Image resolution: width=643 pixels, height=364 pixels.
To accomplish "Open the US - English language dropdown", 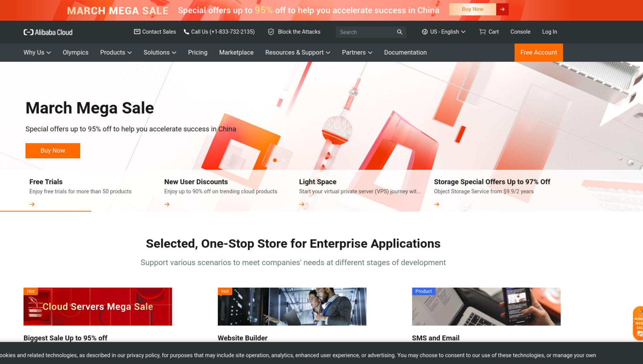I will 444,32.
